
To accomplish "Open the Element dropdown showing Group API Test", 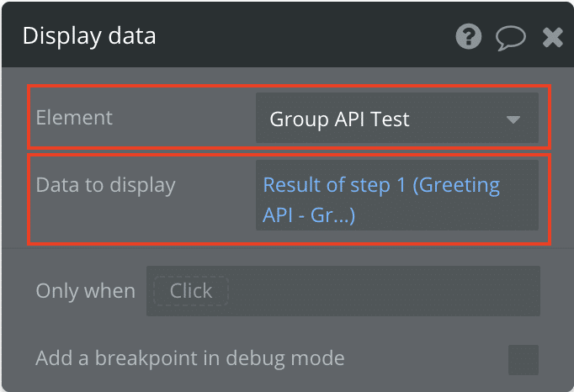I will pos(397,118).
